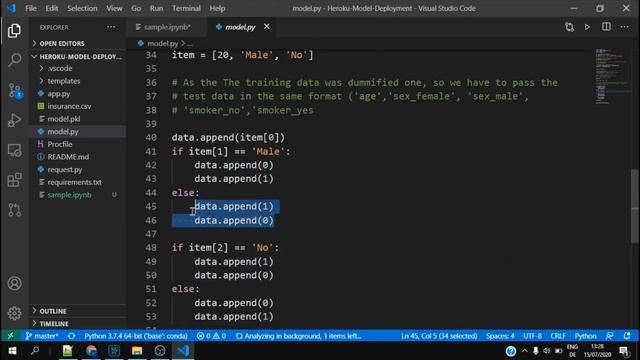Open editor More Actions ellipsis

tap(624, 27)
